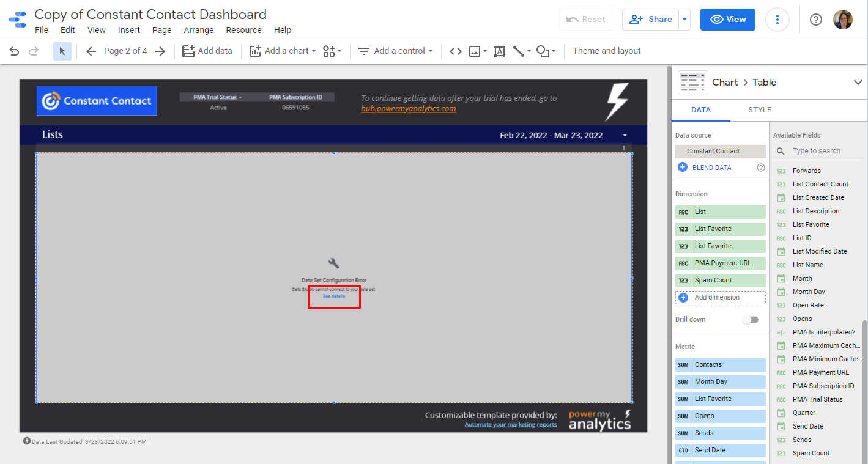
Task: Click the URL embed code icon
Action: tap(455, 51)
